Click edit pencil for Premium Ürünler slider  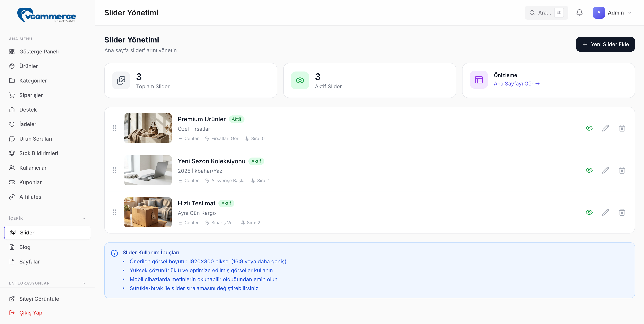605,128
